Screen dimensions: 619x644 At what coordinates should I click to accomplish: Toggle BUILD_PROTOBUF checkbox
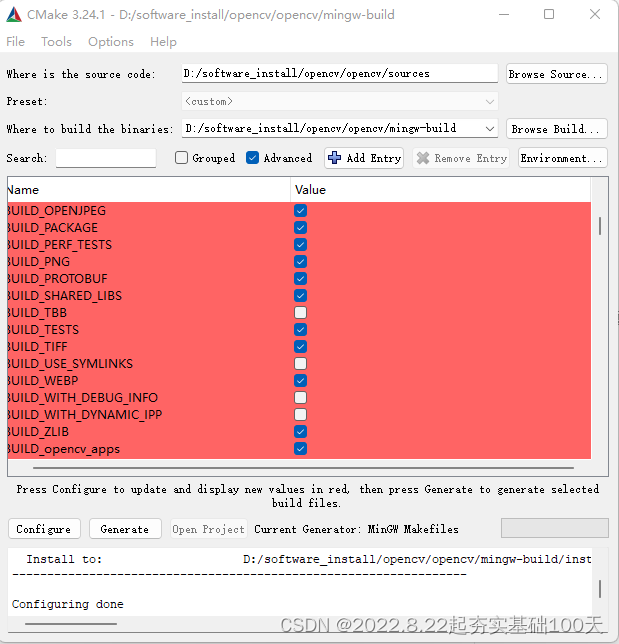(x=300, y=278)
